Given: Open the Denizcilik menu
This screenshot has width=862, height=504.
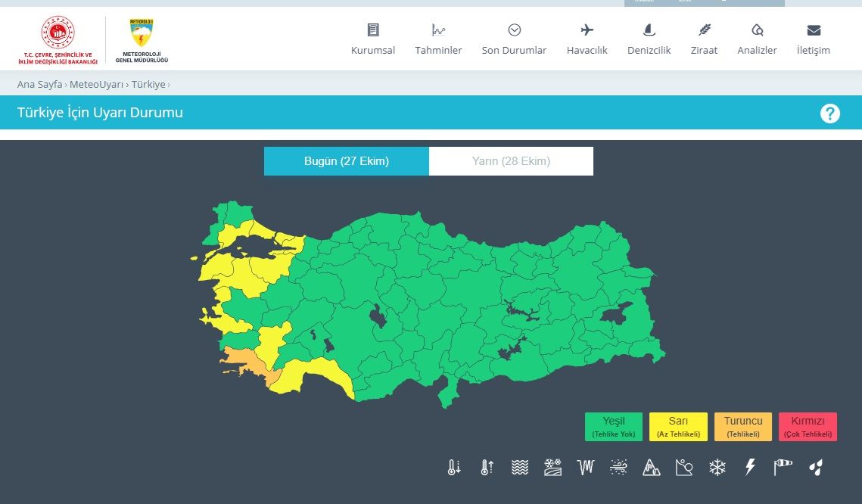Looking at the screenshot, I should point(649,39).
